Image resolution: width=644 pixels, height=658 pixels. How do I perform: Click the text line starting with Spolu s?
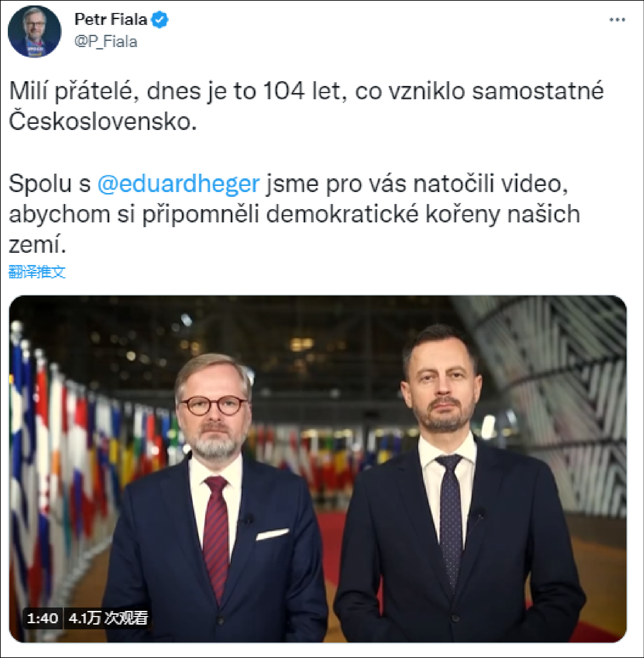coord(288,184)
